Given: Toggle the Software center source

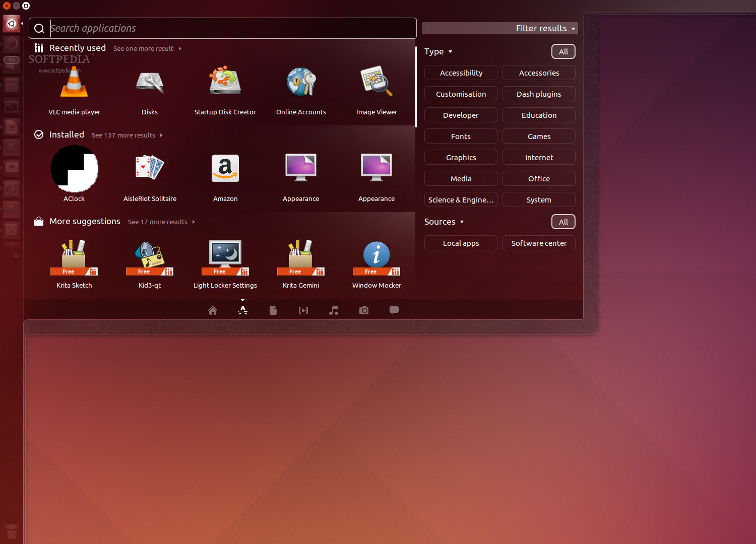Looking at the screenshot, I should (539, 243).
